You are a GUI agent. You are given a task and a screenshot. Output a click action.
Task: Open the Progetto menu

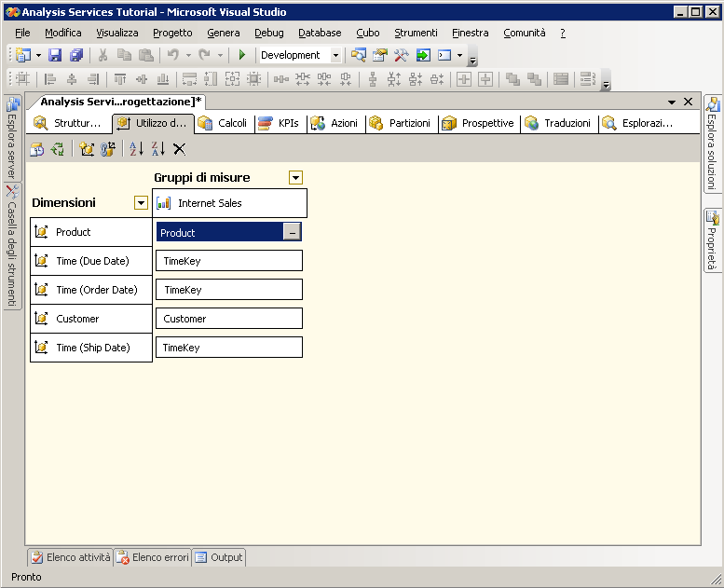(172, 33)
